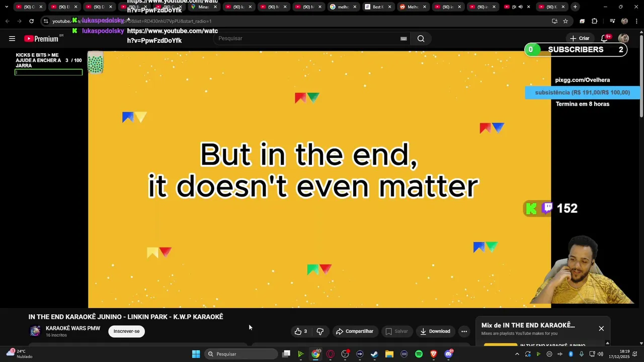Click Inscrever-se to subscribe
The height and width of the screenshot is (362, 644).
coord(126,331)
